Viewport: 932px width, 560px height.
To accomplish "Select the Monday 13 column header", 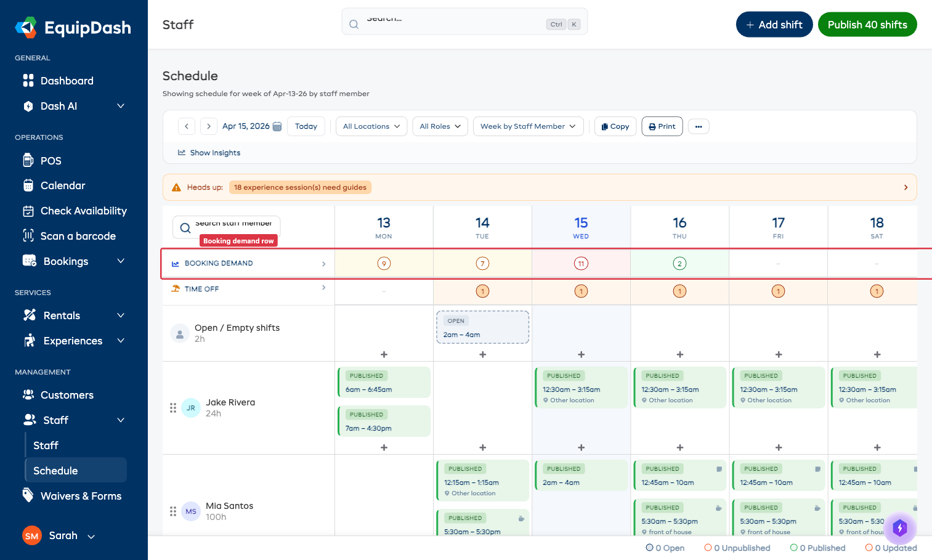I will (x=384, y=227).
